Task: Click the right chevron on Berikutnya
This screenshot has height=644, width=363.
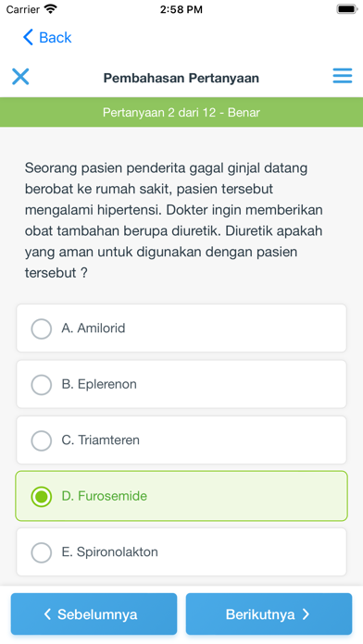Action: [306, 614]
